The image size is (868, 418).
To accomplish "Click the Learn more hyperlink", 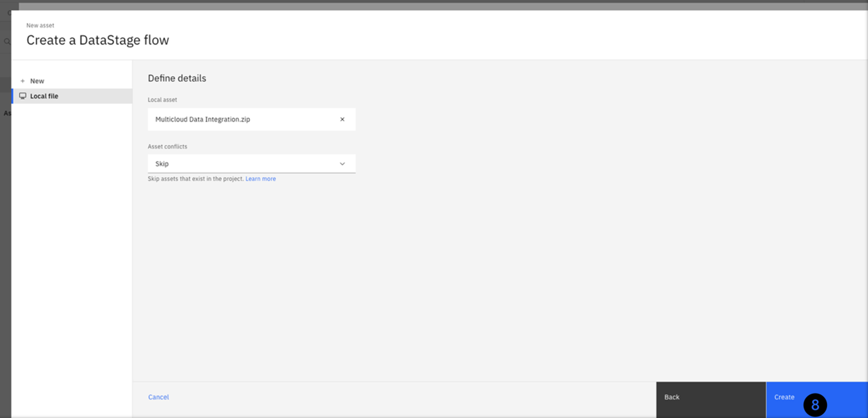I will (260, 179).
